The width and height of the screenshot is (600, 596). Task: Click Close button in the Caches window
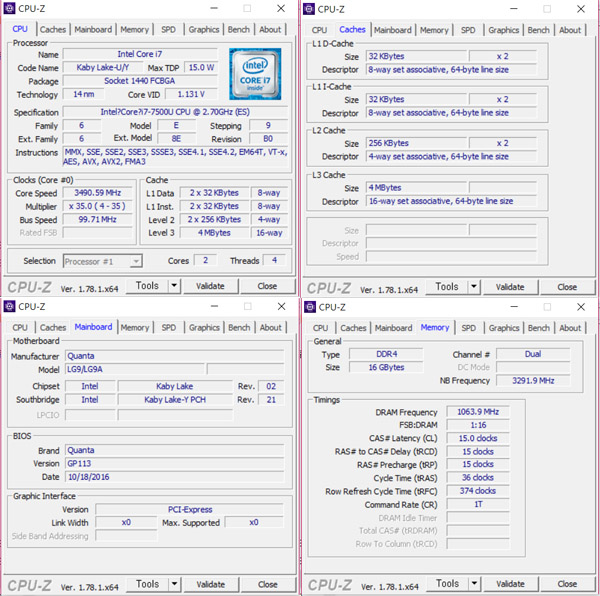(567, 287)
